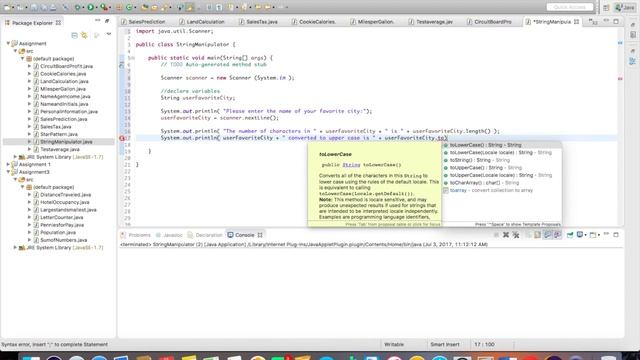This screenshot has width=640, height=360.
Task: Collapse default package under Assignment
Action: coord(23,58)
